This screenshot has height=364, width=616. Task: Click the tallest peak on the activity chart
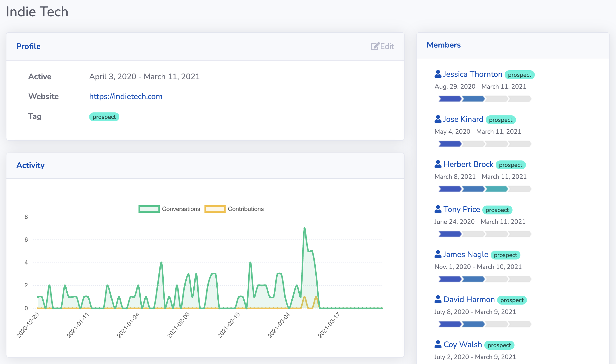305,228
